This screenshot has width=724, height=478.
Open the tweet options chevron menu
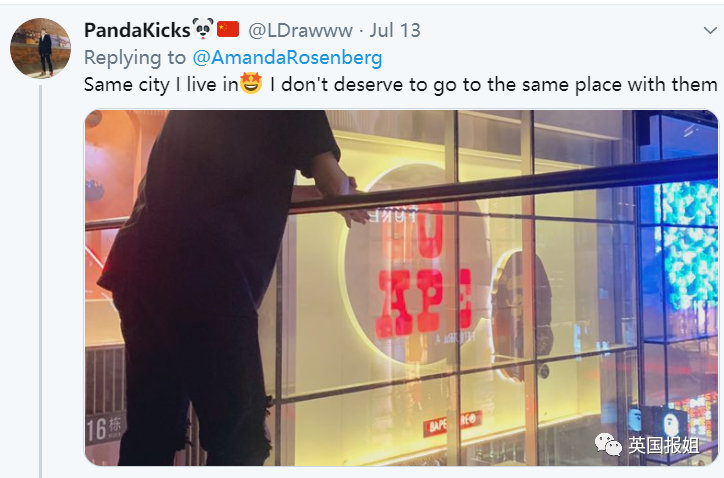710,31
